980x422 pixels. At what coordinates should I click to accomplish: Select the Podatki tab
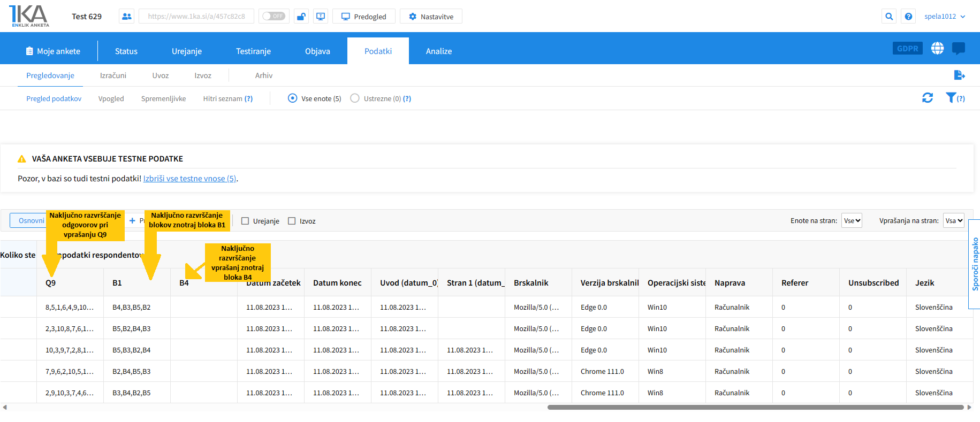[x=378, y=51]
